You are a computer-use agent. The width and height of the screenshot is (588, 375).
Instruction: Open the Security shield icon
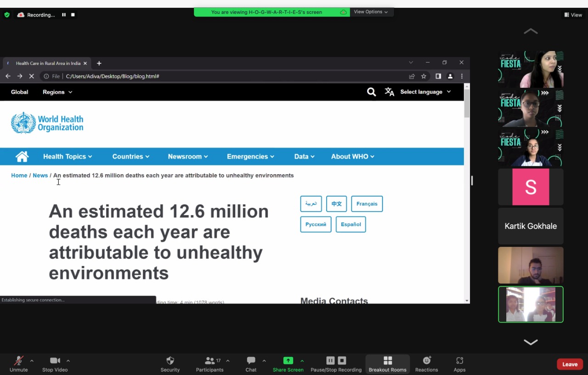tap(170, 361)
